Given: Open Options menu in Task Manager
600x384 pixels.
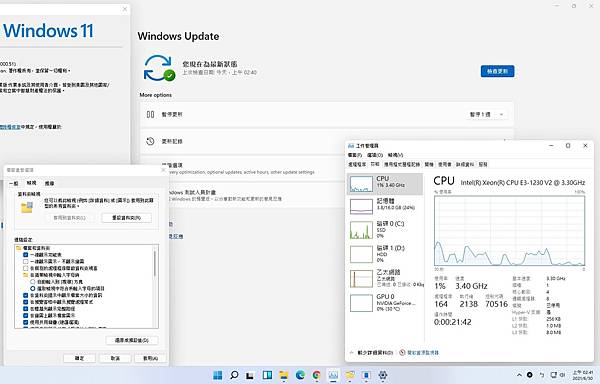Looking at the screenshot, I should 375,155.
